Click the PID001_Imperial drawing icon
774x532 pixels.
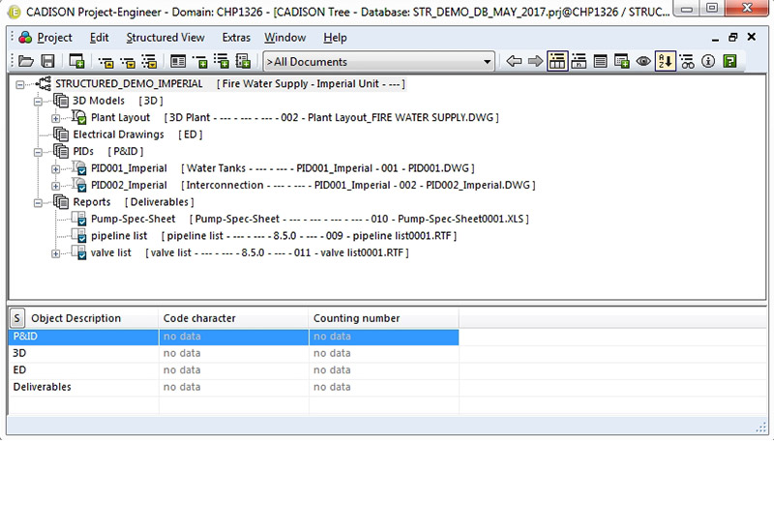79,167
